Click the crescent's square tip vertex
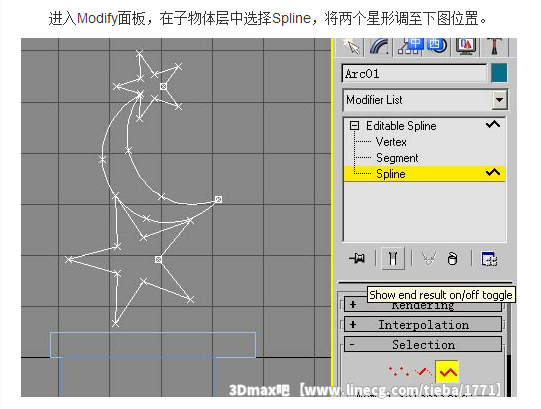 point(218,199)
